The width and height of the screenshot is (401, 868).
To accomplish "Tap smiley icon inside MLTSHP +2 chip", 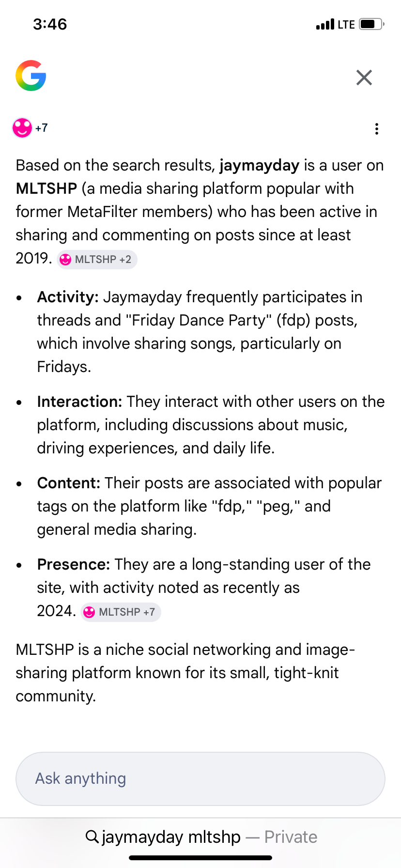I will pos(65,260).
